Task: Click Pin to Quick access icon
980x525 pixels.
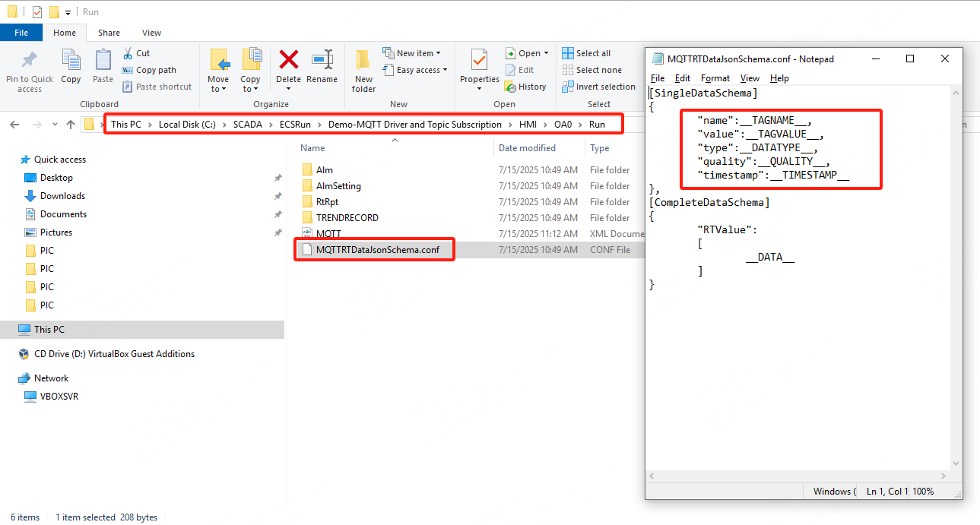Action: point(30,60)
